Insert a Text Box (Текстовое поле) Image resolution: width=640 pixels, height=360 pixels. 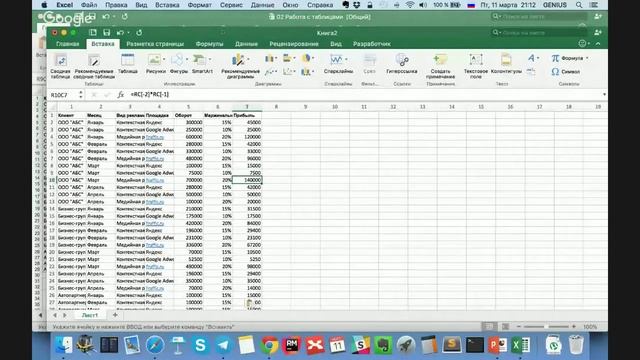click(x=476, y=66)
